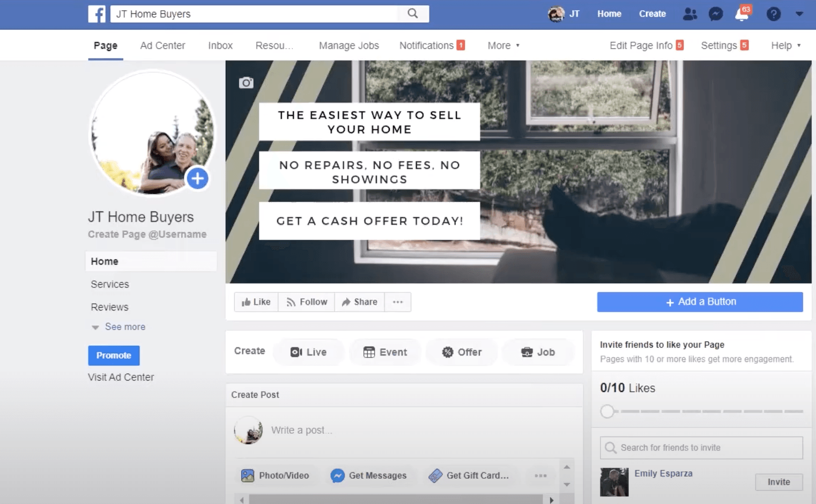Open the three-dots menu beside Share
The image size is (816, 504).
pos(398,302)
